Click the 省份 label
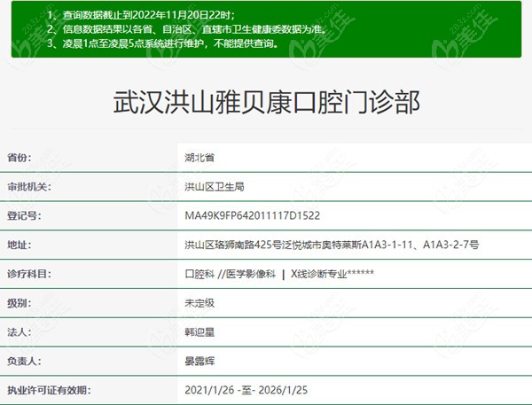The width and height of the screenshot is (532, 405). pyautogui.click(x=19, y=158)
